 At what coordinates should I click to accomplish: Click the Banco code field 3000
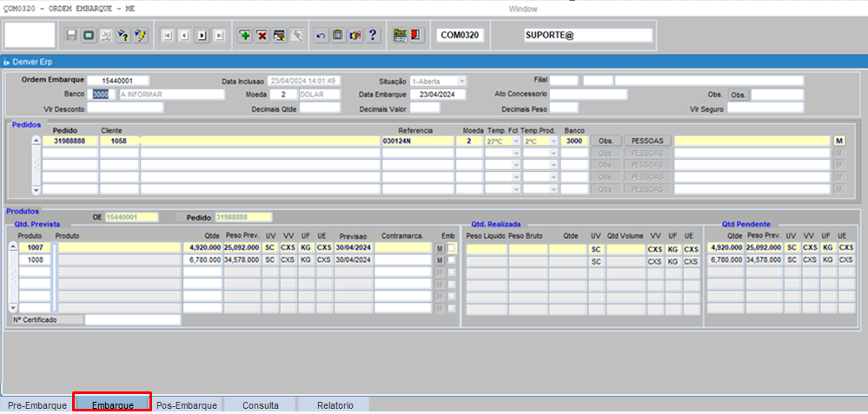coord(103,94)
